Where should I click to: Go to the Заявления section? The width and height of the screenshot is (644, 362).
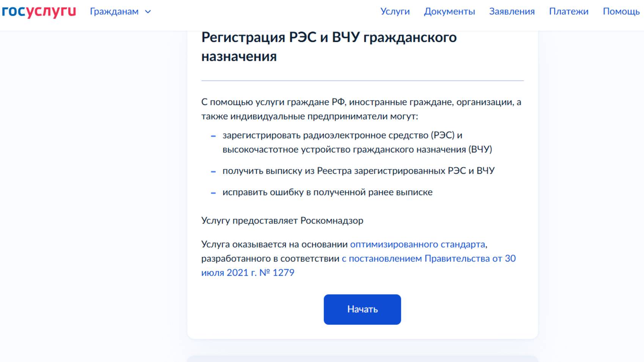[512, 11]
